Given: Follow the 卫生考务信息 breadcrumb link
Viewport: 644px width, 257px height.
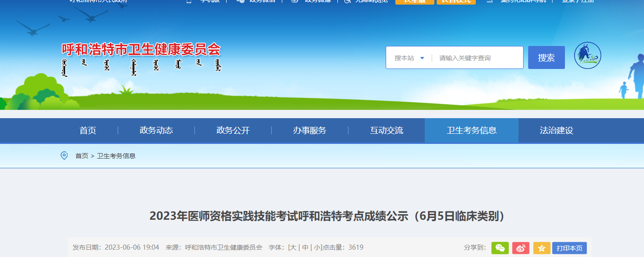Looking at the screenshot, I should point(116,156).
